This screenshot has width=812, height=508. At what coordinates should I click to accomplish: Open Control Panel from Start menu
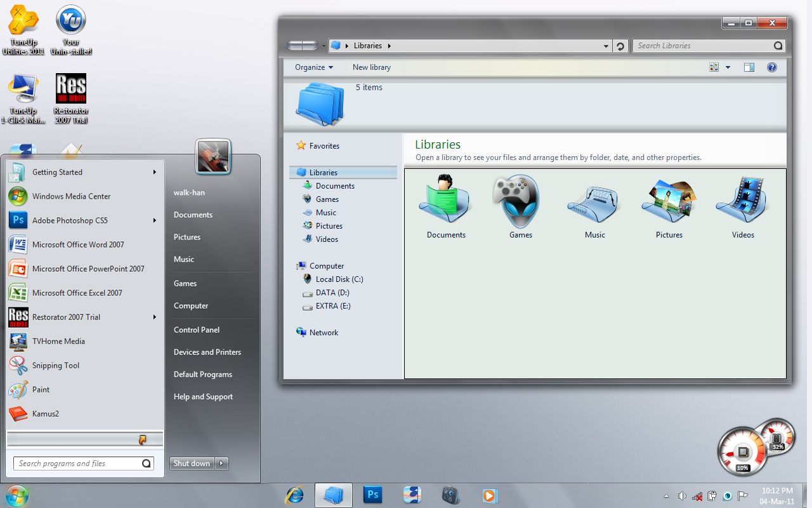[197, 330]
